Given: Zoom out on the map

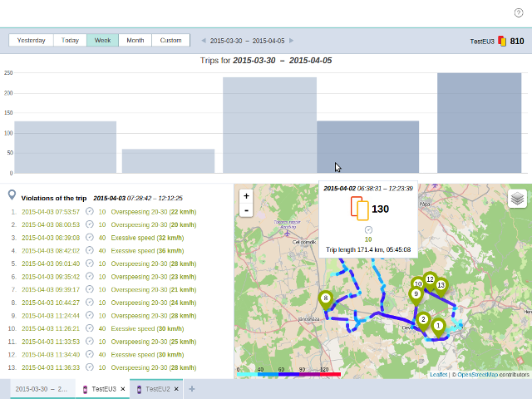Looking at the screenshot, I should pos(246,210).
